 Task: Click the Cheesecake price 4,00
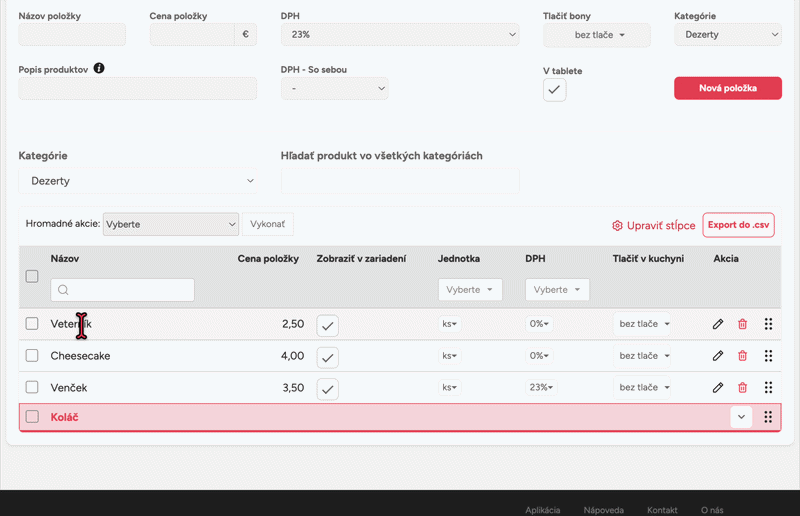tap(292, 356)
